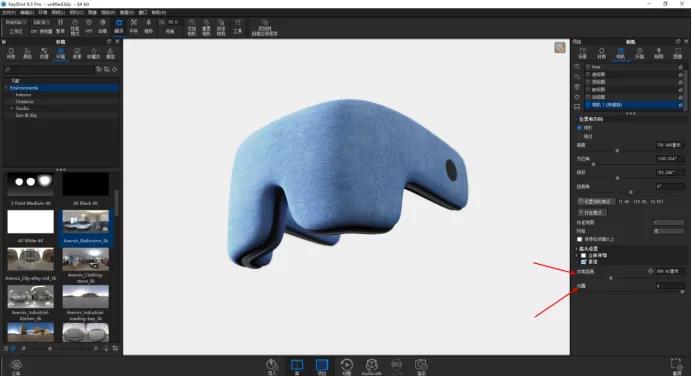
Task: Switch library to the 背景 tab
Action: pyautogui.click(x=77, y=53)
